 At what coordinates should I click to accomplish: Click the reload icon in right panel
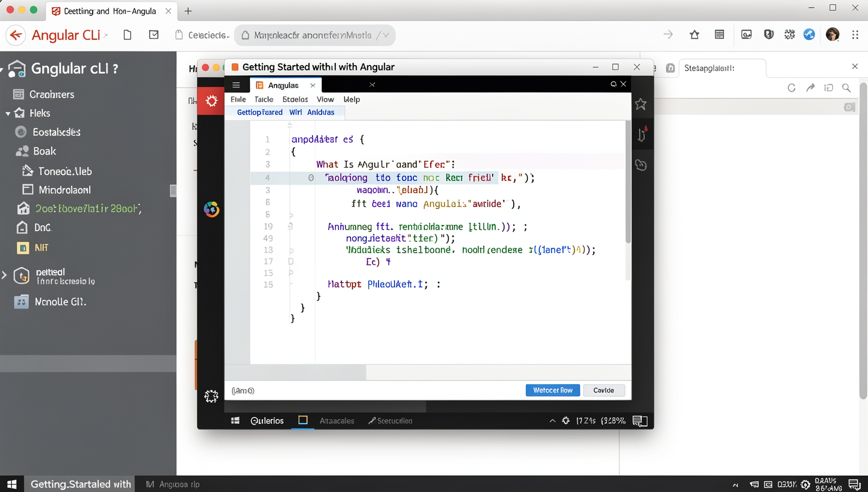point(792,88)
